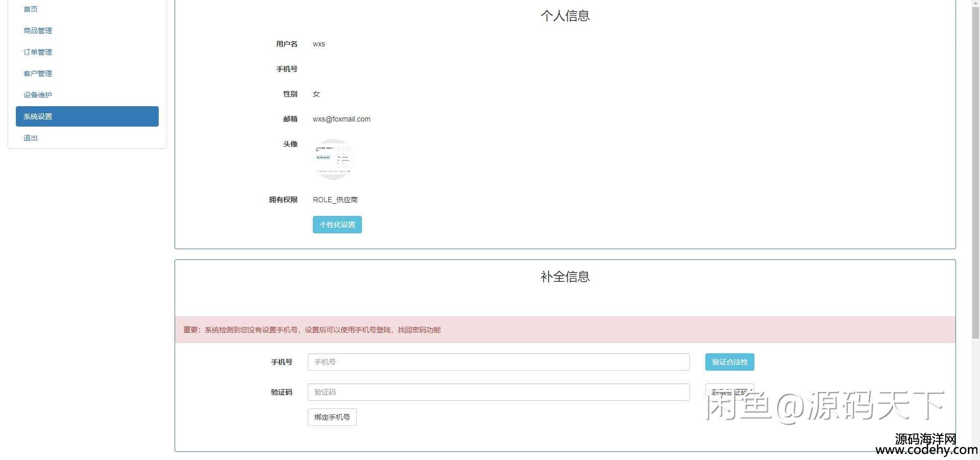Click the round avatar image

(x=333, y=159)
